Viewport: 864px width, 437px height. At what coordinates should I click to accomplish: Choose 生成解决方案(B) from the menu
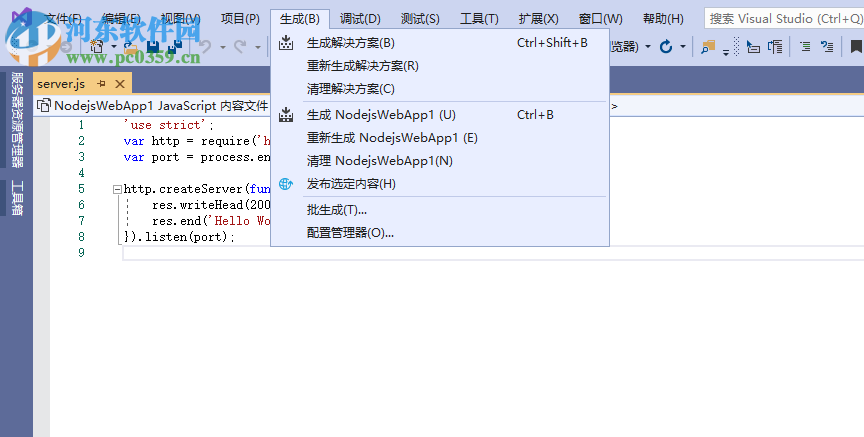tap(440, 42)
